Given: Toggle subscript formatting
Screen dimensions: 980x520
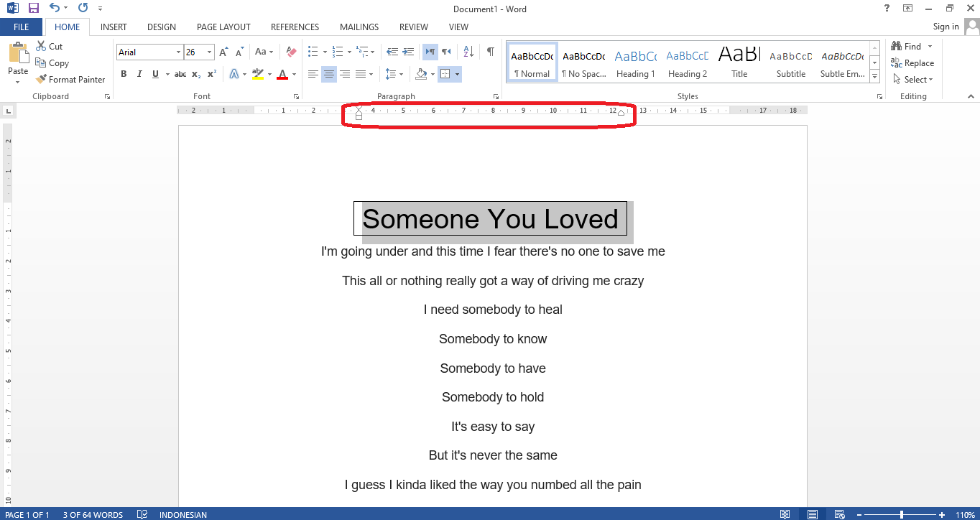Looking at the screenshot, I should pos(196,74).
